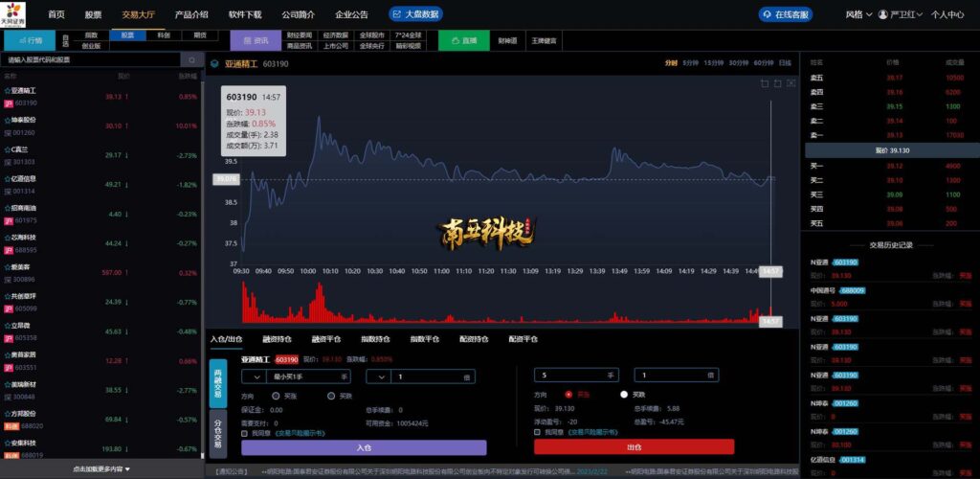Select the 日线 chart interval
The width and height of the screenshot is (980, 479).
[x=786, y=63]
